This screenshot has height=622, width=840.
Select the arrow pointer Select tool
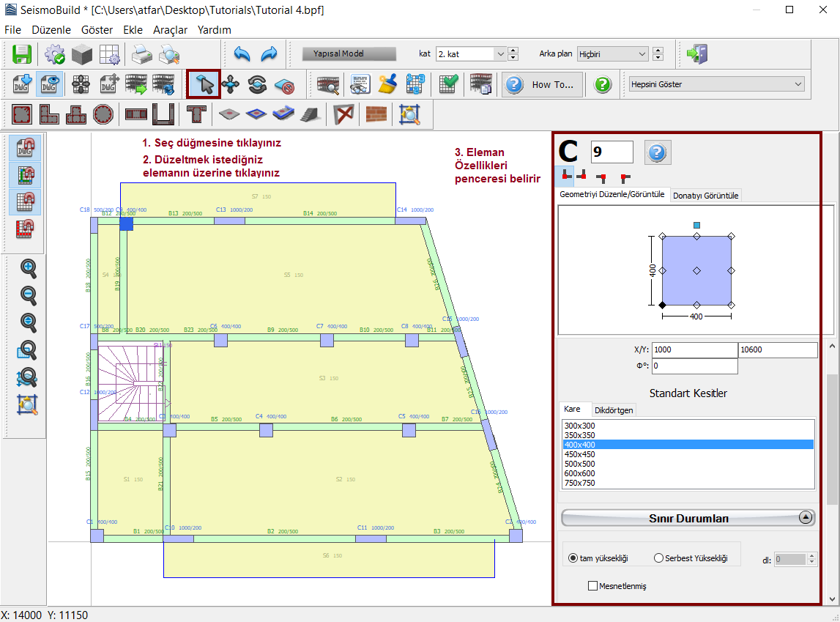pyautogui.click(x=204, y=84)
